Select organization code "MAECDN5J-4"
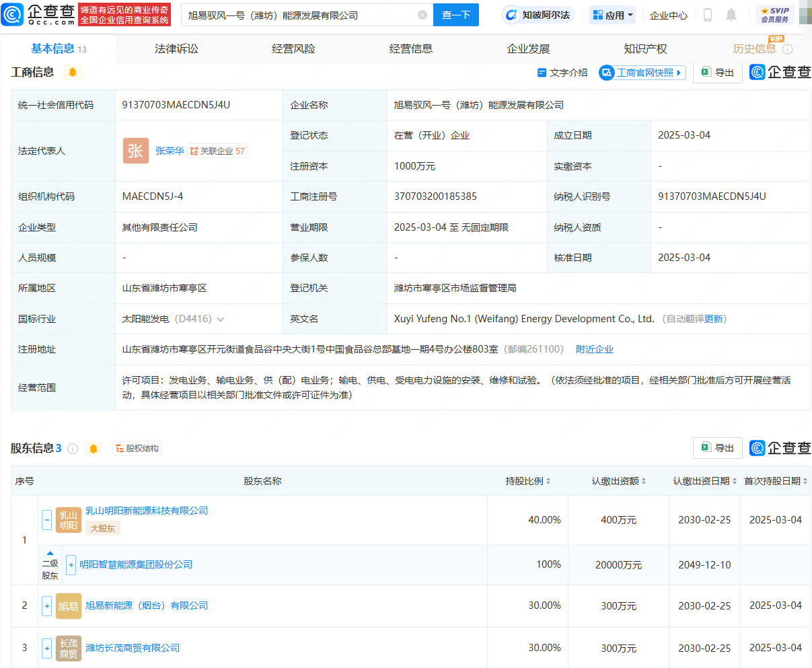812x668 pixels. tap(153, 196)
